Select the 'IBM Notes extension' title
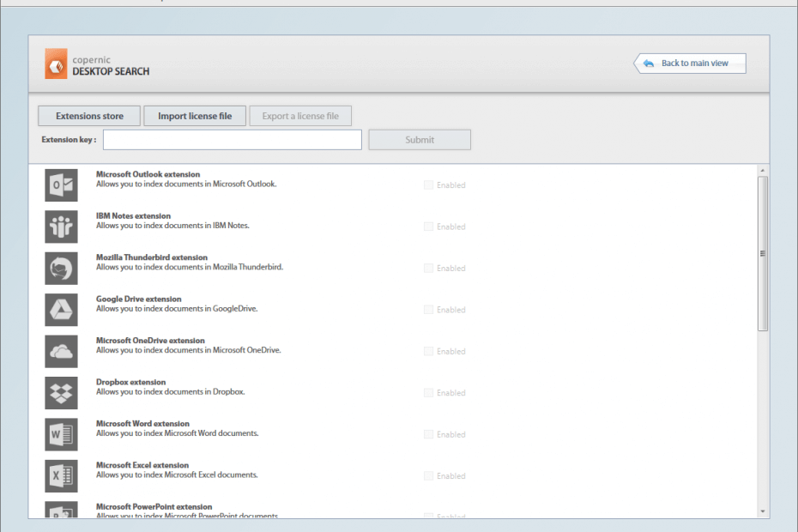 click(x=133, y=216)
